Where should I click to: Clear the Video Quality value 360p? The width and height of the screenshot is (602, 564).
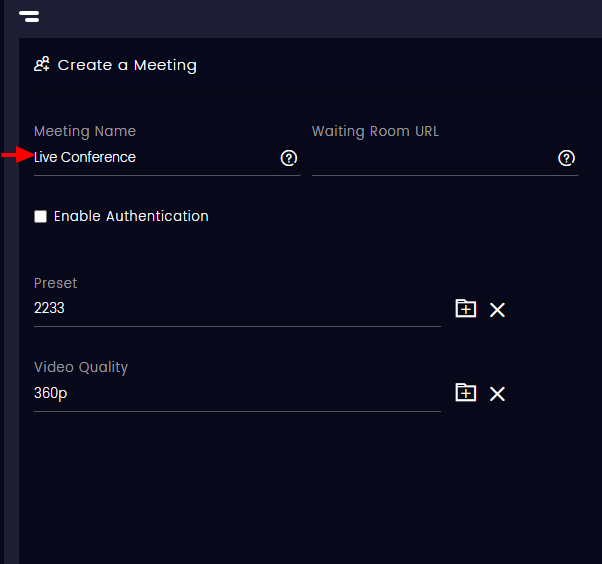(497, 394)
